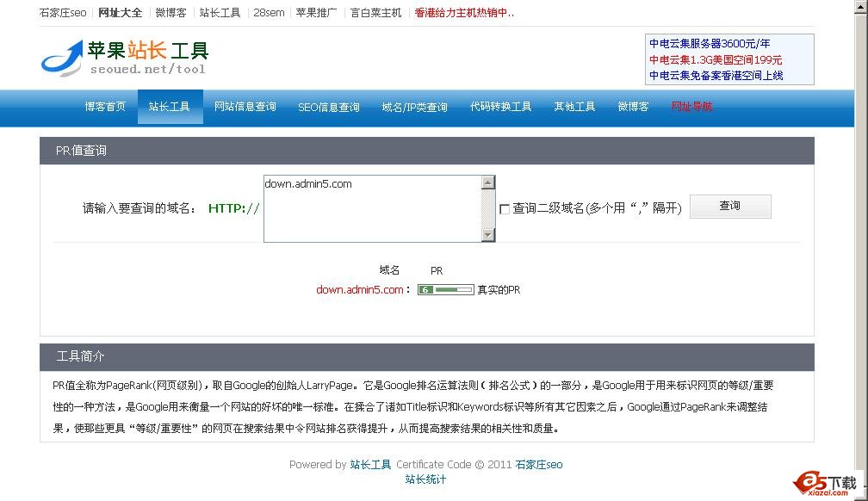The width and height of the screenshot is (868, 501).
Task: Click the page scrollbar up arrow
Action: coord(861,7)
